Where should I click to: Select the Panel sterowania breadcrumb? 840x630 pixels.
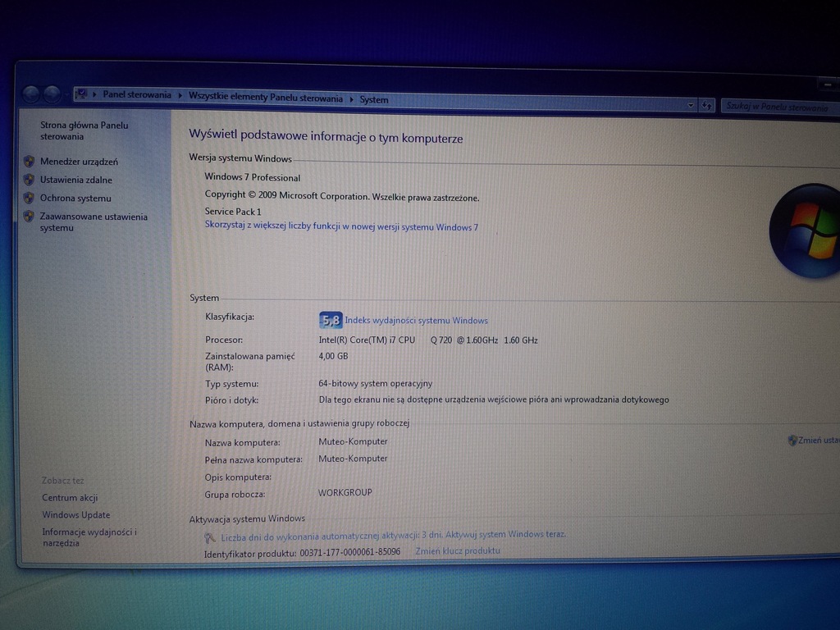pos(137,95)
